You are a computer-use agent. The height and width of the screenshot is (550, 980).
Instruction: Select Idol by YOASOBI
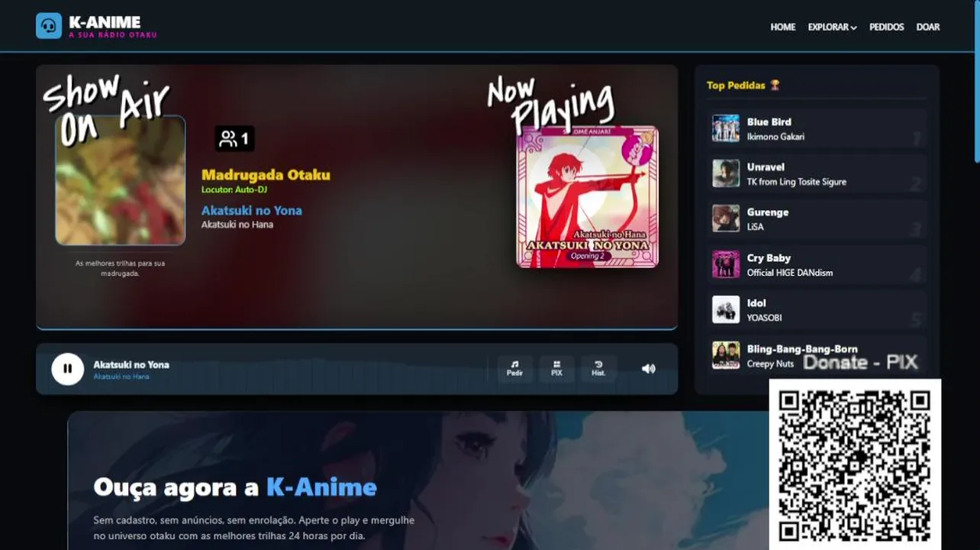(x=817, y=309)
